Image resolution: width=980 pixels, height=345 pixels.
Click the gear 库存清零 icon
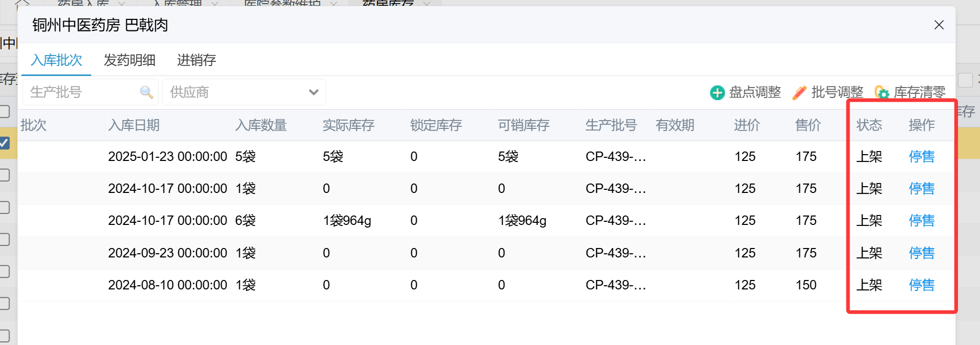click(x=882, y=93)
